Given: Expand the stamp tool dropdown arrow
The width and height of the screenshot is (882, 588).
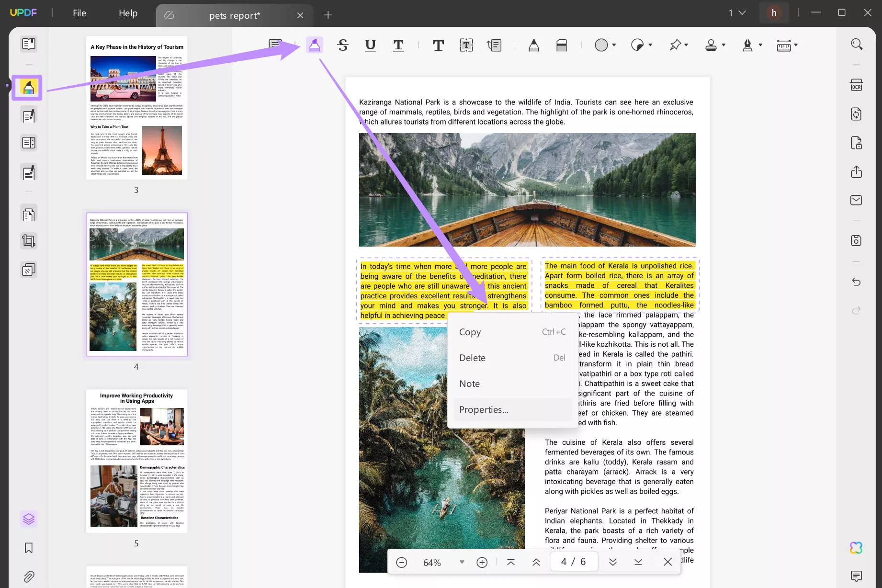Looking at the screenshot, I should (724, 45).
